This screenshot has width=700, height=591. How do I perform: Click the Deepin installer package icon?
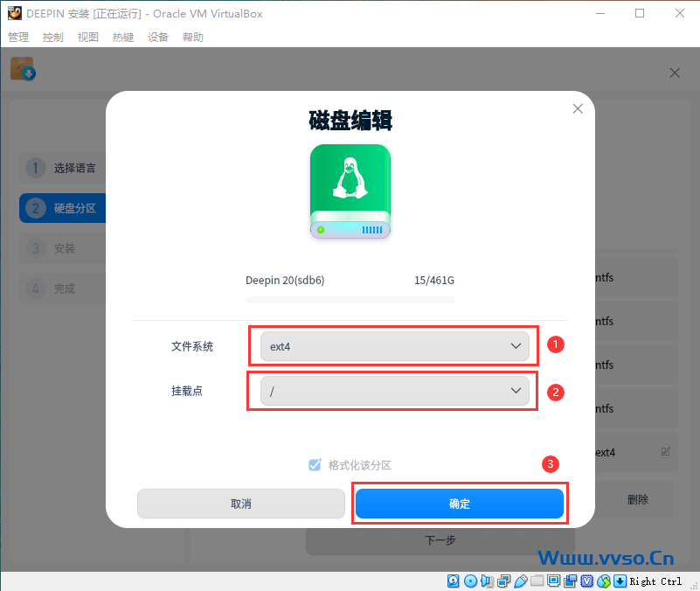point(22,69)
